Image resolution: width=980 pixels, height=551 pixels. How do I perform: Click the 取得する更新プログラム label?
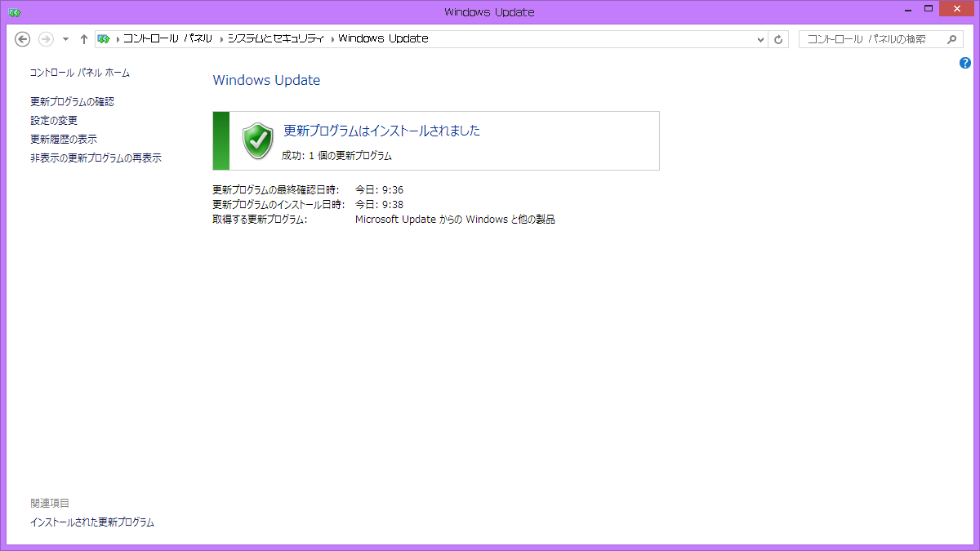(260, 220)
